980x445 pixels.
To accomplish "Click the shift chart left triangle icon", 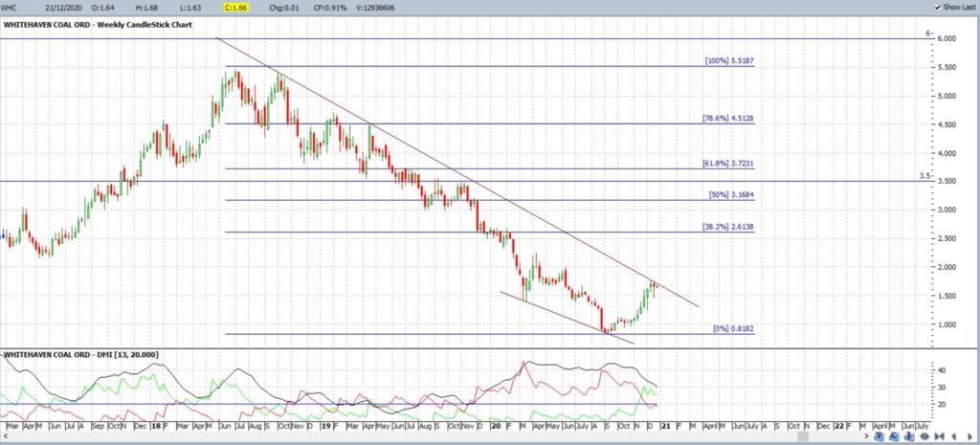I will (x=954, y=436).
